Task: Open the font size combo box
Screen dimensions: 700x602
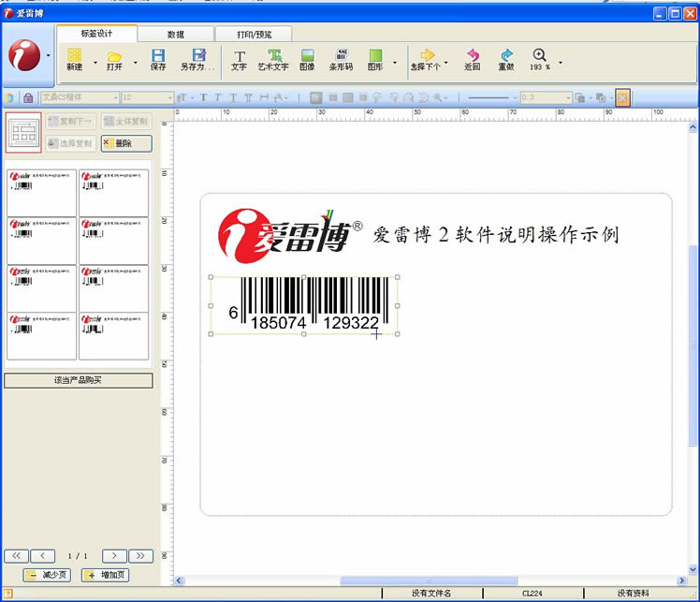Action: pos(147,97)
